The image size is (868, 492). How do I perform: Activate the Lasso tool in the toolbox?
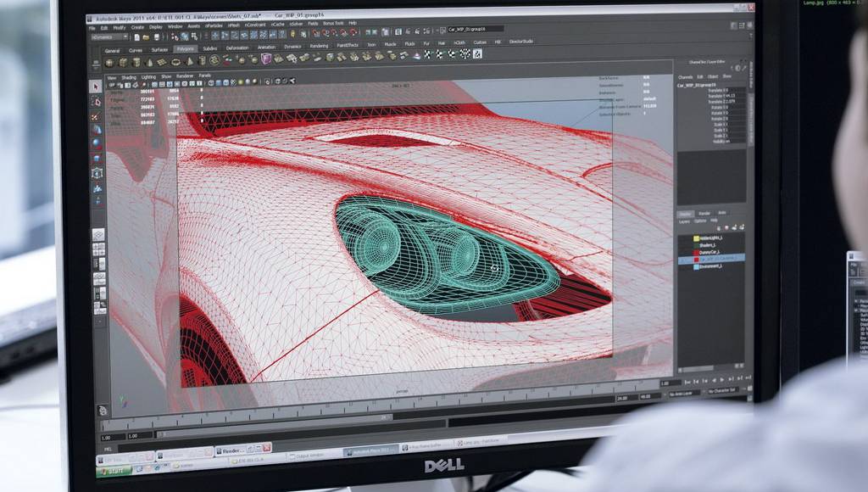[96, 102]
